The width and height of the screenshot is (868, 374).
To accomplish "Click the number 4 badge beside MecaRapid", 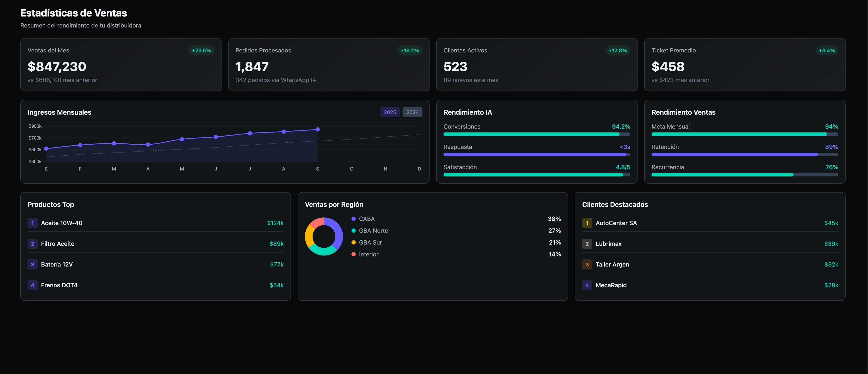I will pyautogui.click(x=587, y=285).
